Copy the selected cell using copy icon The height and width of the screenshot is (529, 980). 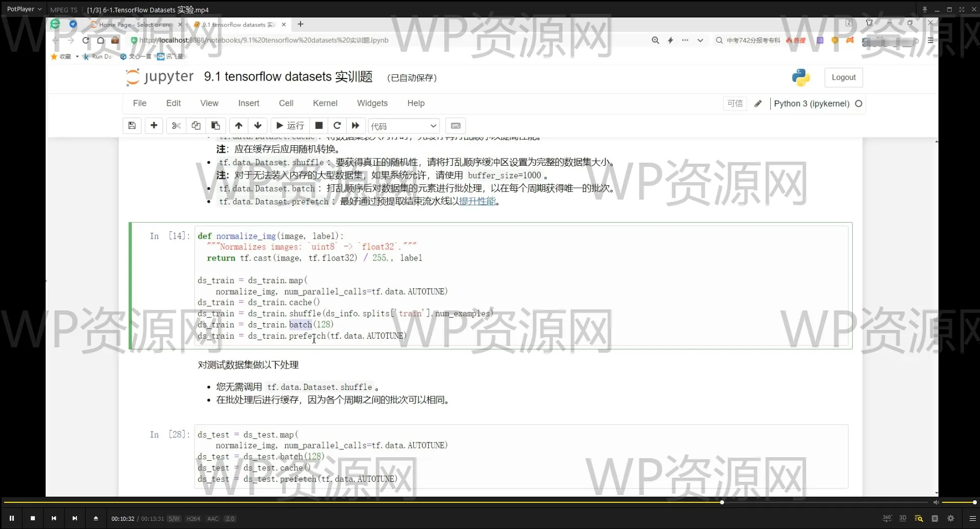[195, 126]
